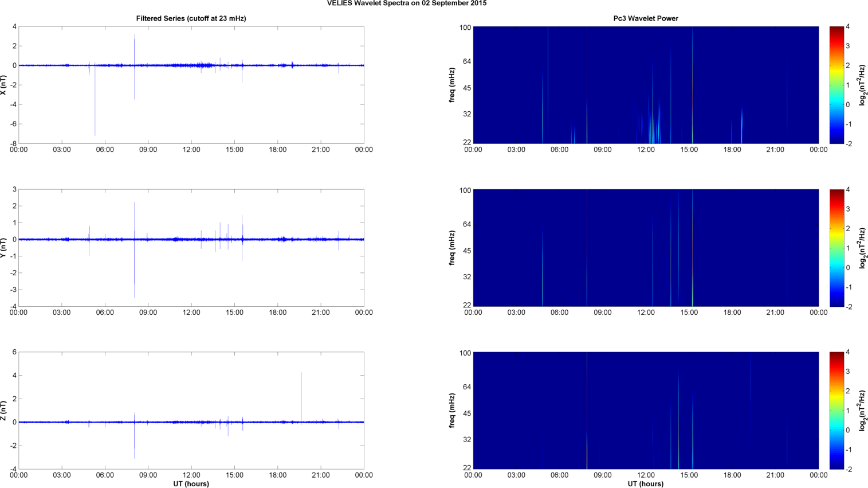Click the 100 tick on top wavelet frequency axis
868x488 pixels.
tap(465, 28)
